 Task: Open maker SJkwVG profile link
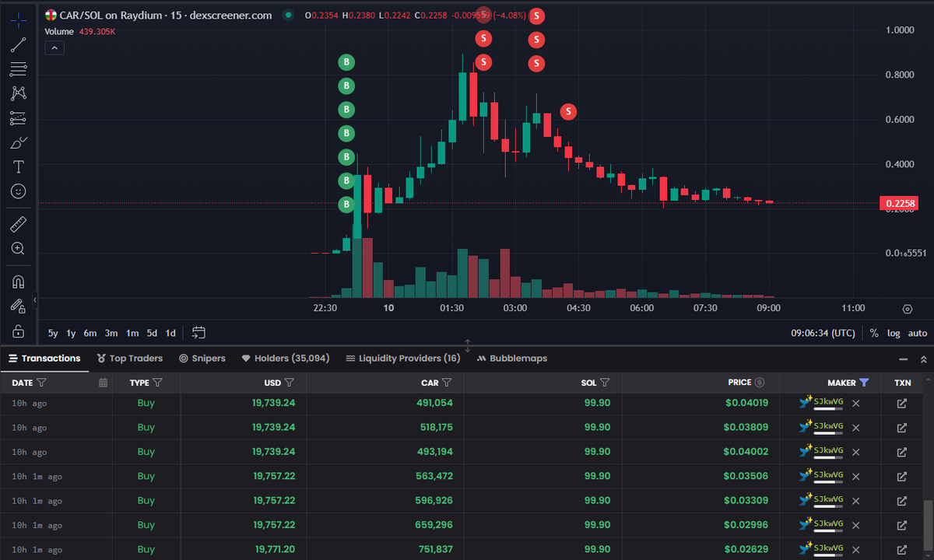click(828, 402)
